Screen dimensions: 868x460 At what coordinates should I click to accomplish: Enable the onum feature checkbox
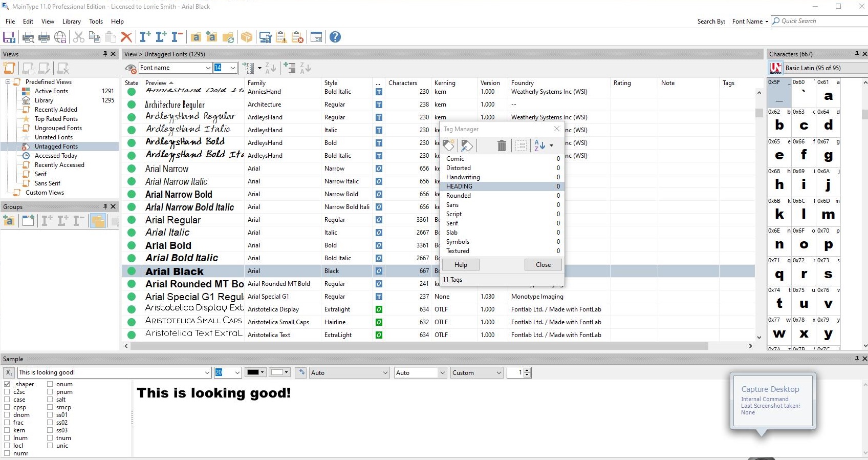[50, 384]
